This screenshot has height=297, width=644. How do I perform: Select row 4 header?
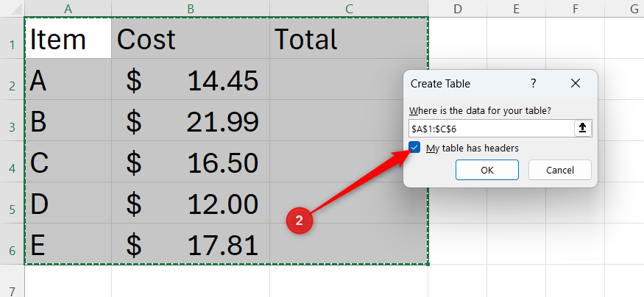[x=13, y=162]
